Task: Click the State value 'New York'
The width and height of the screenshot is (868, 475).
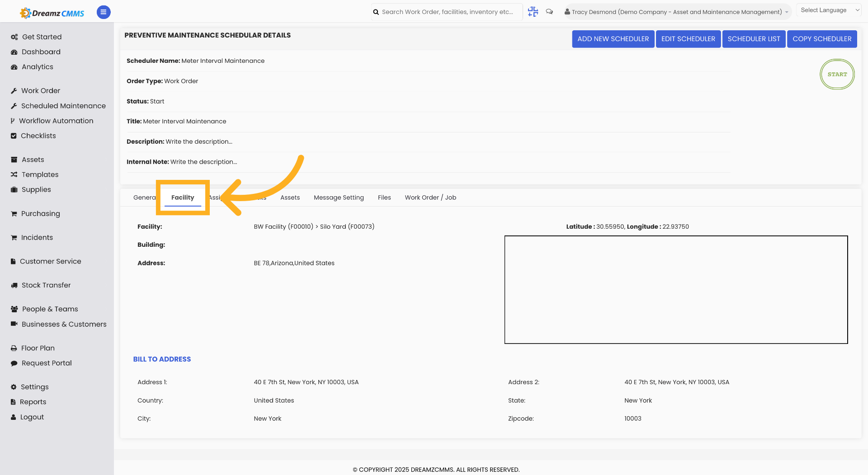Action: [638, 400]
